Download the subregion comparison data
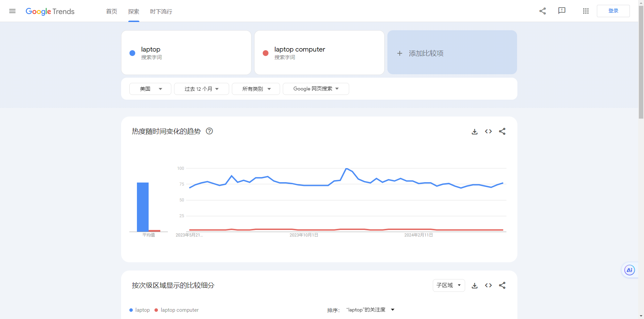The image size is (644, 319). click(474, 285)
